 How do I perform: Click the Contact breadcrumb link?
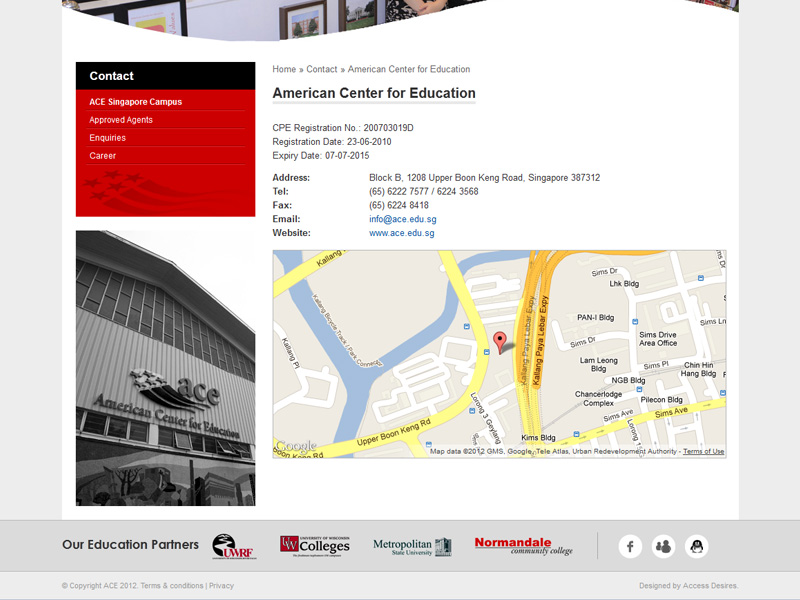click(x=321, y=69)
